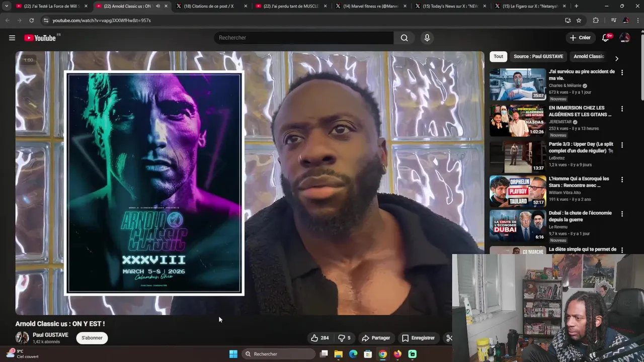Open options for 'J'ai survécu au pire accident' video
644x362 pixels.
tap(622, 72)
